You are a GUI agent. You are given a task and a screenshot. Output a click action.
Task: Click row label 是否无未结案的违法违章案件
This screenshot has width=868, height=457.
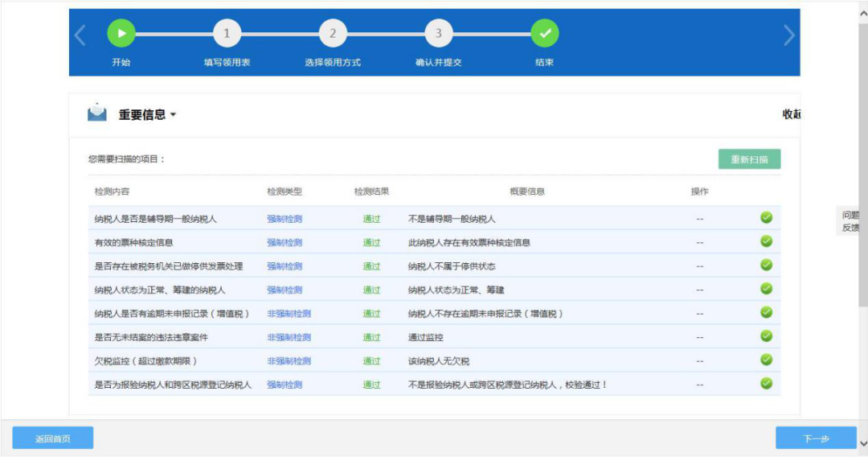click(151, 337)
